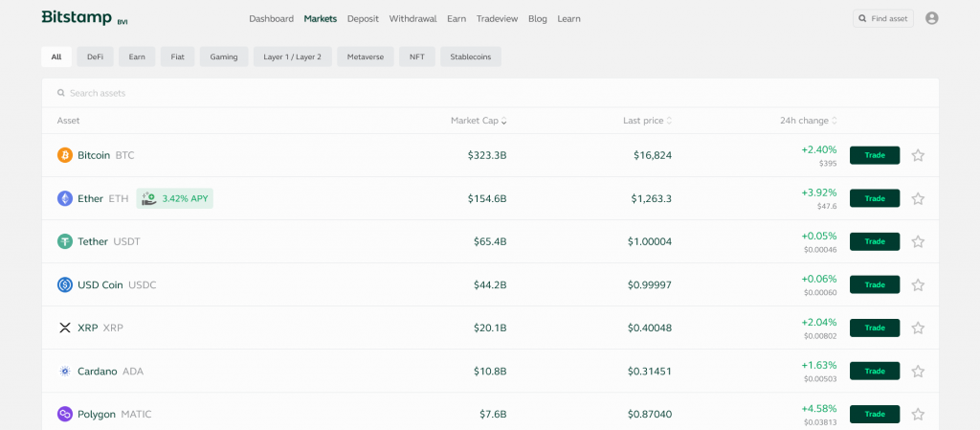
Task: Sort by the 24h change column
Action: [x=808, y=121]
